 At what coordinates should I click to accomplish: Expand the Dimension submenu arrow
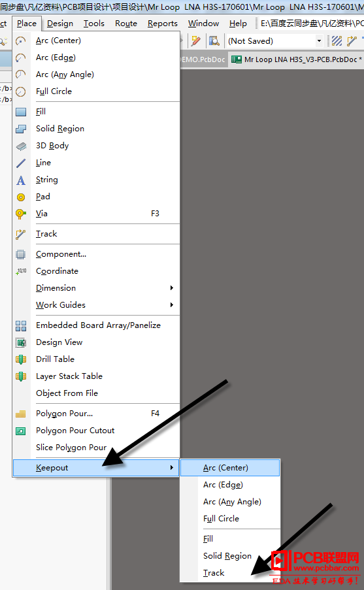click(172, 288)
